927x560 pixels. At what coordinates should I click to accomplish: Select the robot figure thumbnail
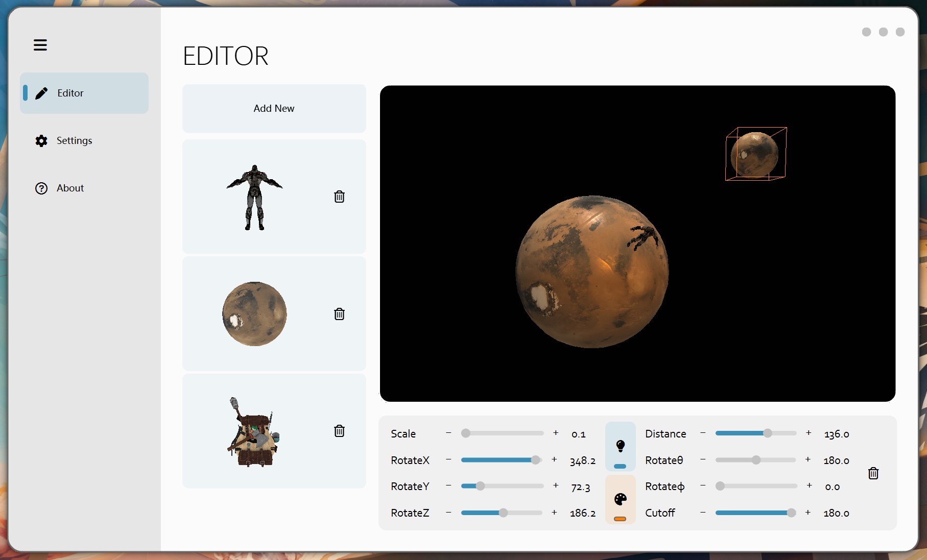[x=254, y=197]
